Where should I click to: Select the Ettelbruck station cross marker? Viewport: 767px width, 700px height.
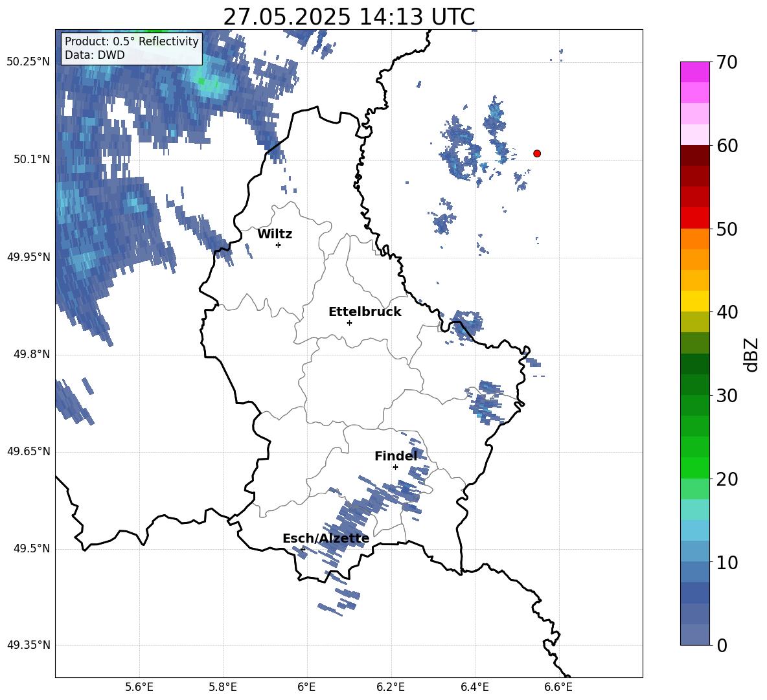(349, 322)
